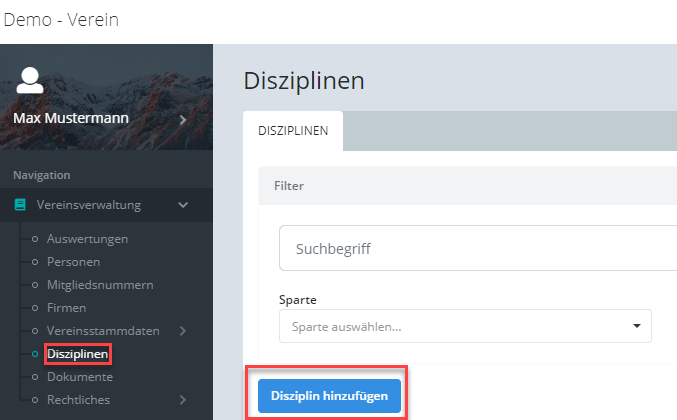Open Personen in the navigation
The height and width of the screenshot is (420, 677).
point(73,262)
